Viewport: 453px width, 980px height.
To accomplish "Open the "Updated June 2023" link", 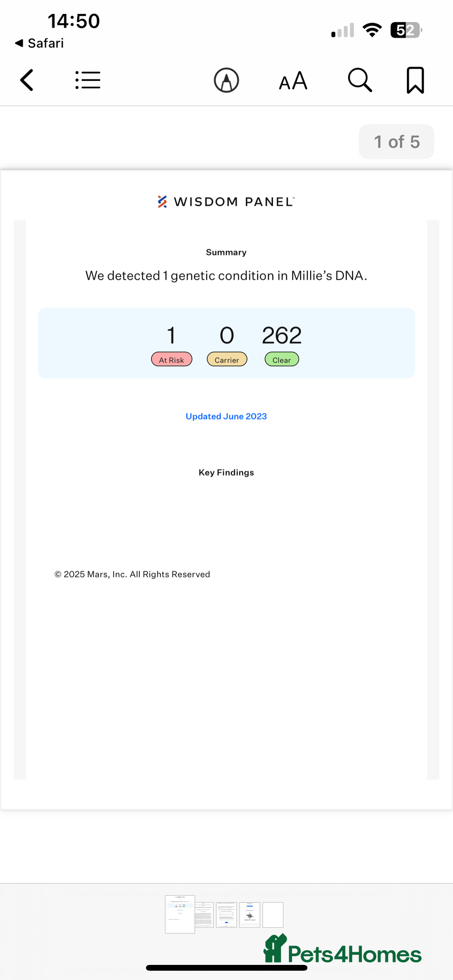I will [x=226, y=416].
